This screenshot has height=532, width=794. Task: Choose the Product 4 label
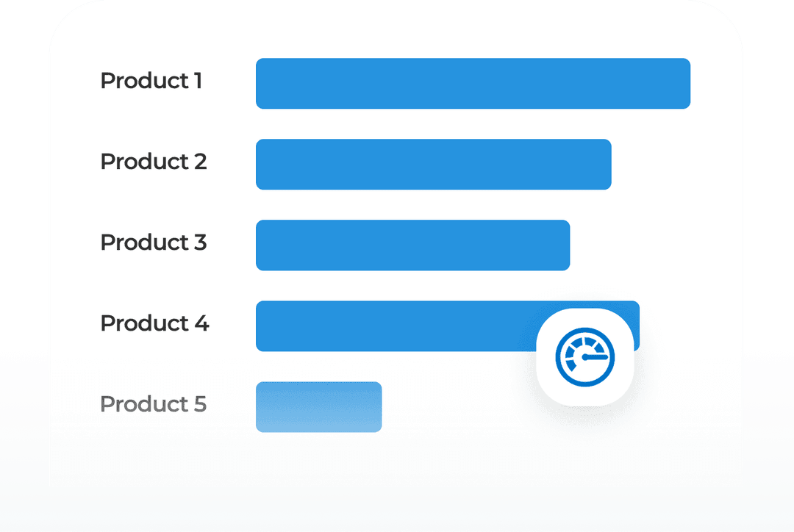pyautogui.click(x=154, y=323)
